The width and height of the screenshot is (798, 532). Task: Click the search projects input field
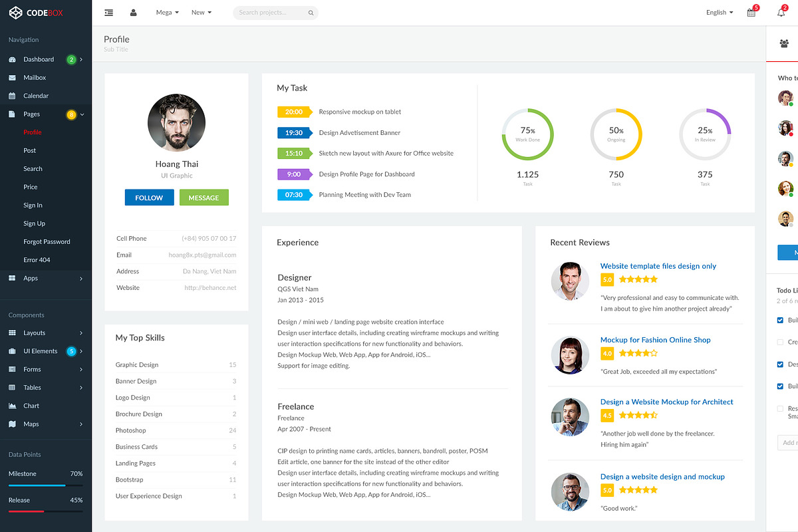pyautogui.click(x=275, y=12)
